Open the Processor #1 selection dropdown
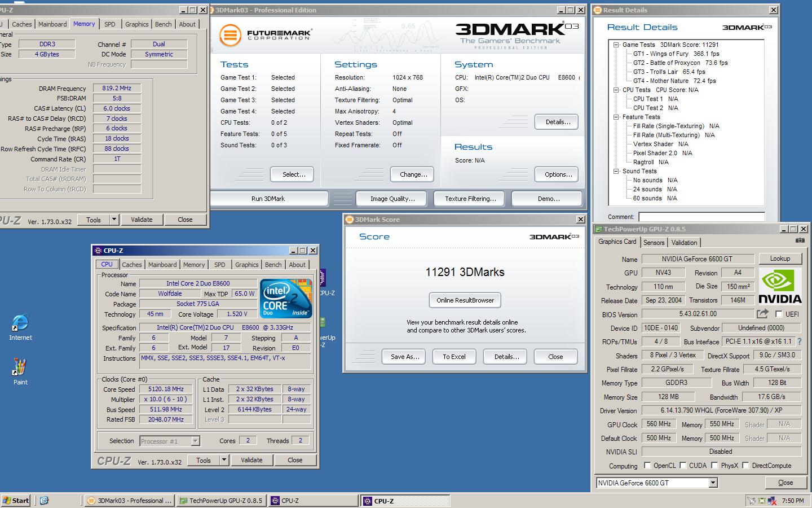Screen dimensions: 812x508 pyautogui.click(x=196, y=441)
